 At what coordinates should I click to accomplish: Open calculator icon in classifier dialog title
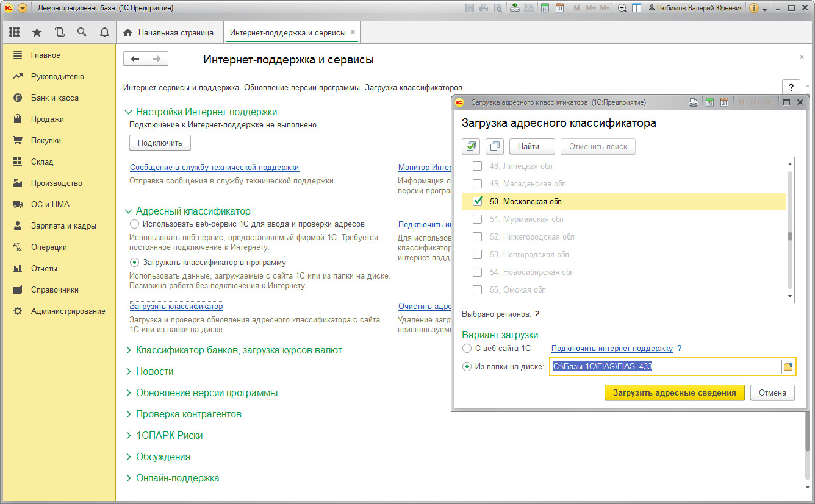coord(709,102)
